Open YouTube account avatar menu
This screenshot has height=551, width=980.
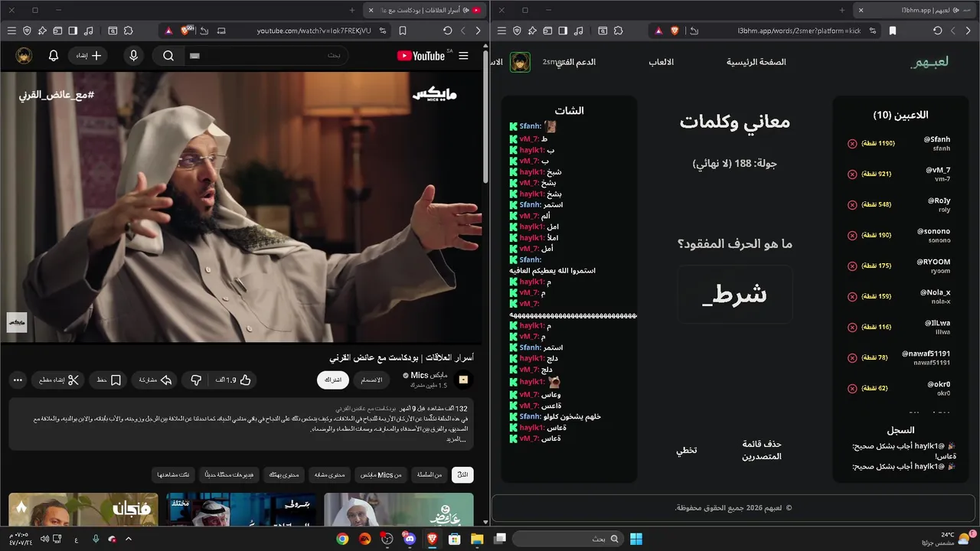pos(24,56)
